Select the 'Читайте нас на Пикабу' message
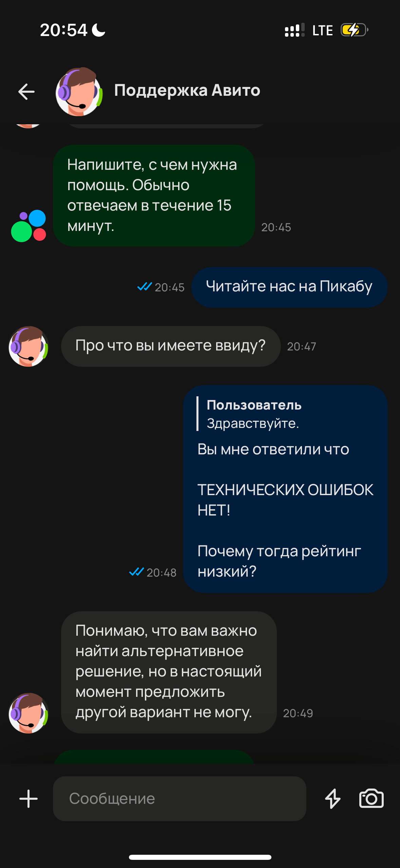Screen dimensions: 400x868 coord(289,287)
